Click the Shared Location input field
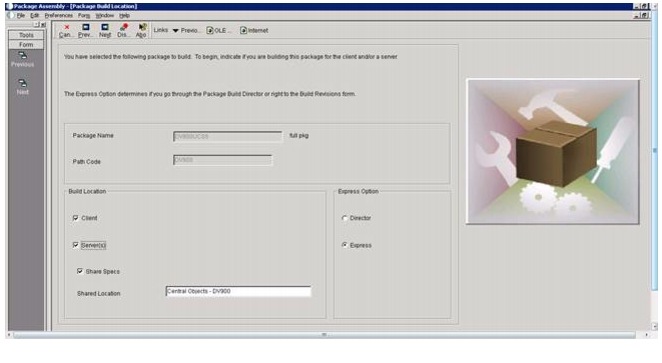 click(239, 291)
